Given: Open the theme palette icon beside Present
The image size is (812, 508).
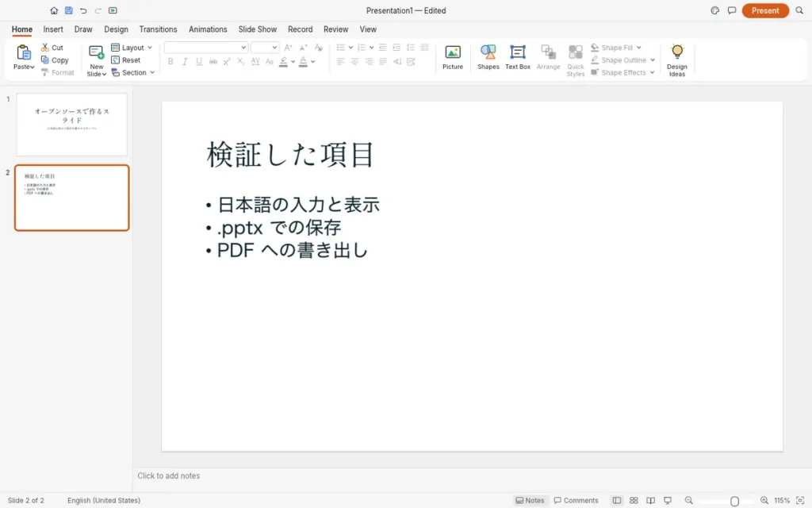Looking at the screenshot, I should (715, 10).
